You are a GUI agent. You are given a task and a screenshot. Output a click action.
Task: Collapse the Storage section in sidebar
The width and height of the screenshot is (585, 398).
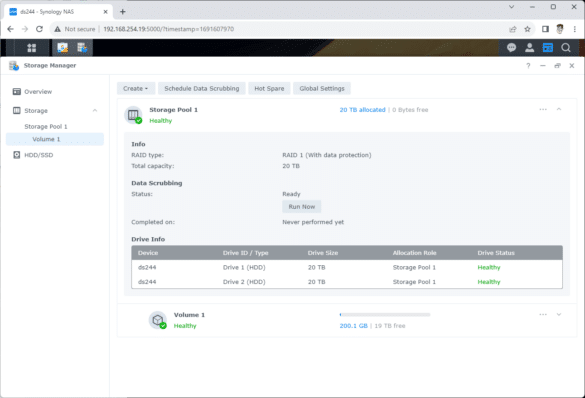tap(95, 110)
